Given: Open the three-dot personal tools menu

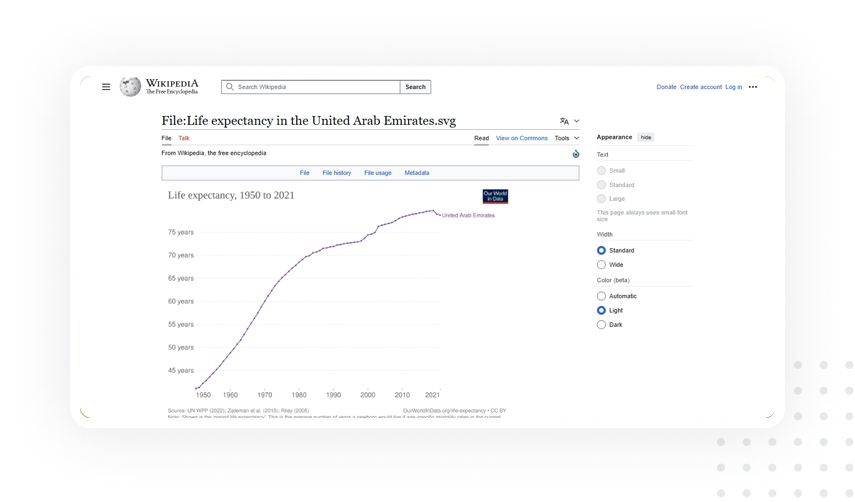Looking at the screenshot, I should click(753, 87).
